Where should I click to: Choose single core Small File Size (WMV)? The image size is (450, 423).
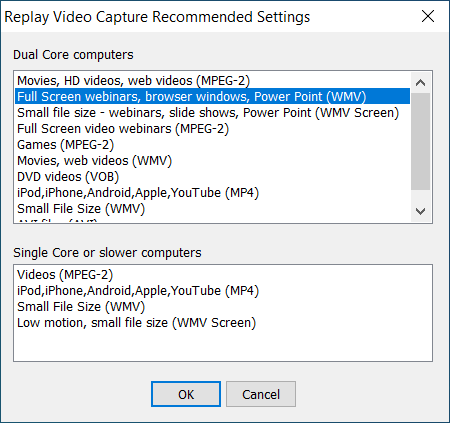(223, 307)
